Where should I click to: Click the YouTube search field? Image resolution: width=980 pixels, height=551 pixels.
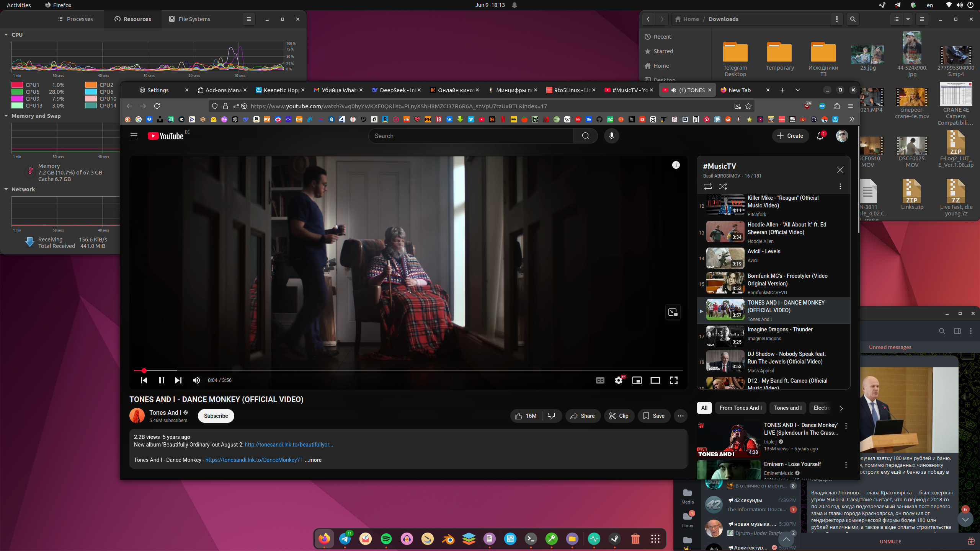[471, 136]
